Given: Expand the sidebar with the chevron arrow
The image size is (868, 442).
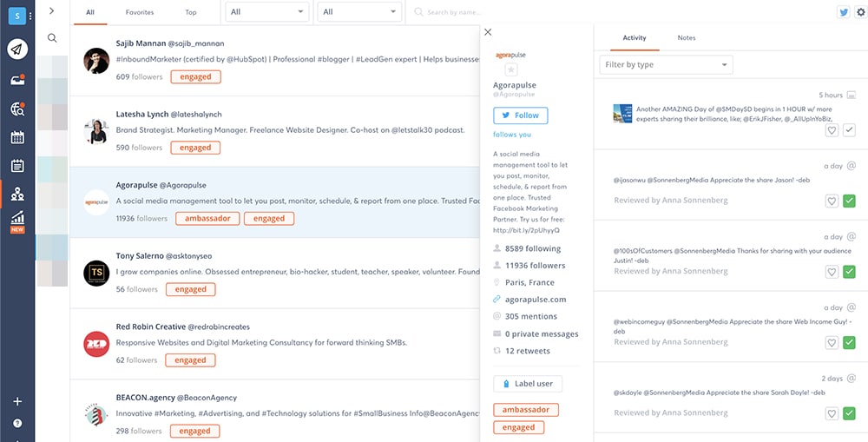Looking at the screenshot, I should point(52,11).
